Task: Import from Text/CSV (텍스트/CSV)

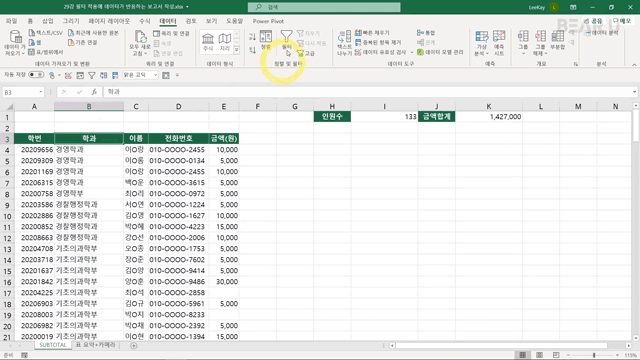Action: [45, 33]
